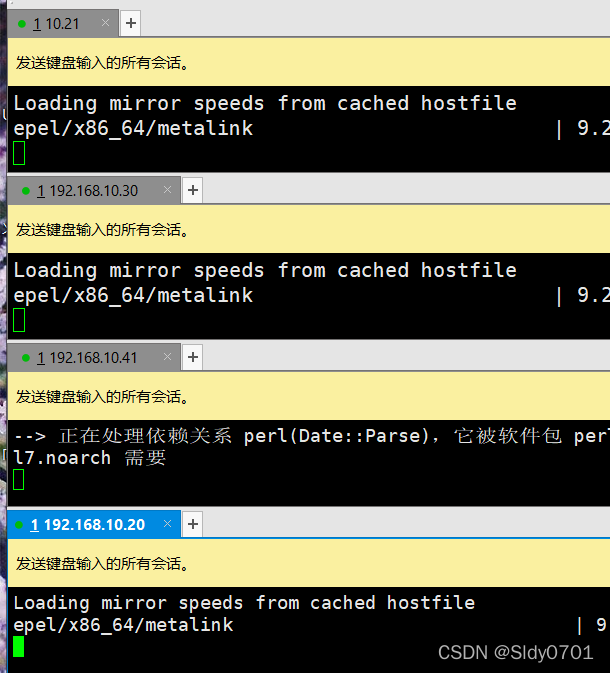Click the hollow cursor in 192.168.10.30 terminal
610x673 pixels.
(19, 320)
